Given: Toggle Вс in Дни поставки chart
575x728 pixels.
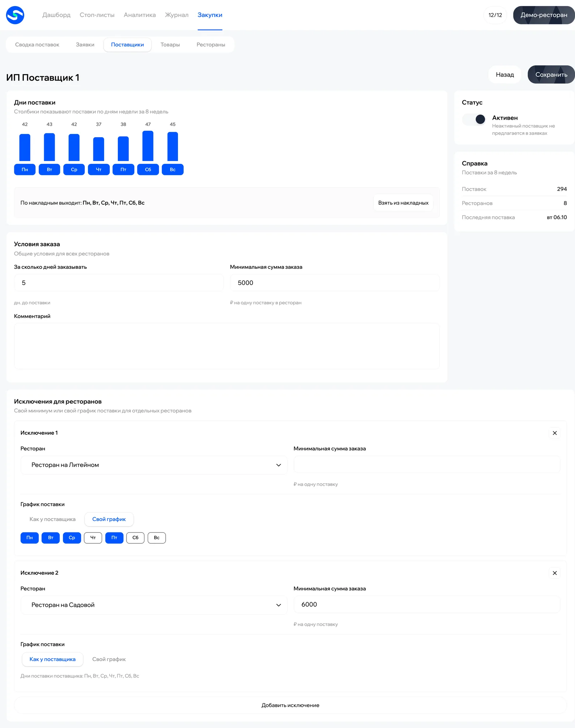Looking at the screenshot, I should (x=172, y=170).
